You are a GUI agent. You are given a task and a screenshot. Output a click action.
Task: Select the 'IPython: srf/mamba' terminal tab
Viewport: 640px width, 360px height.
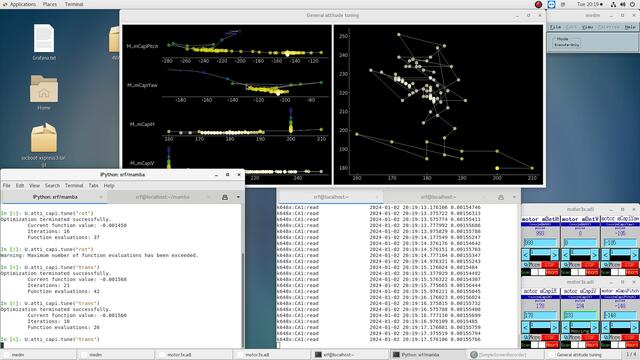coord(55,197)
